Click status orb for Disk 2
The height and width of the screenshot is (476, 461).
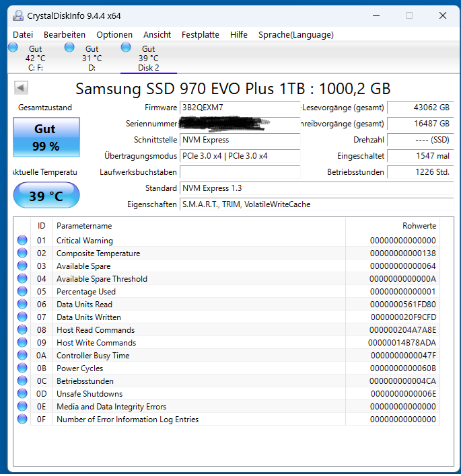[x=126, y=47]
